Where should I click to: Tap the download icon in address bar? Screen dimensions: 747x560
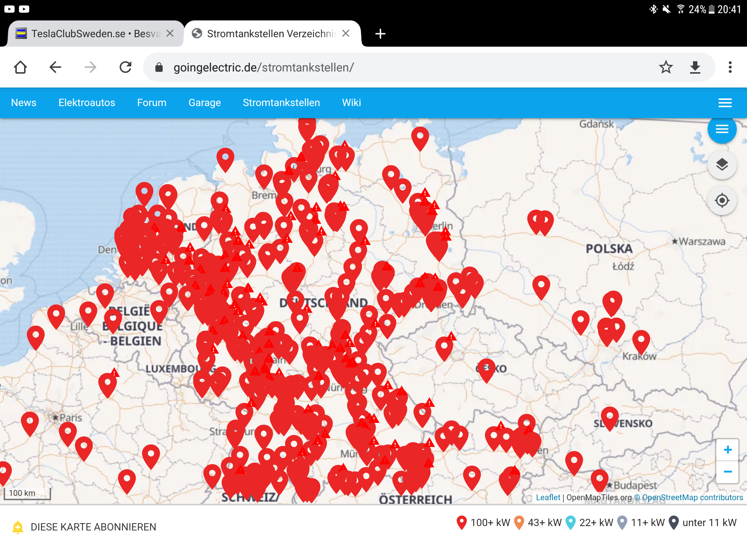tap(695, 67)
